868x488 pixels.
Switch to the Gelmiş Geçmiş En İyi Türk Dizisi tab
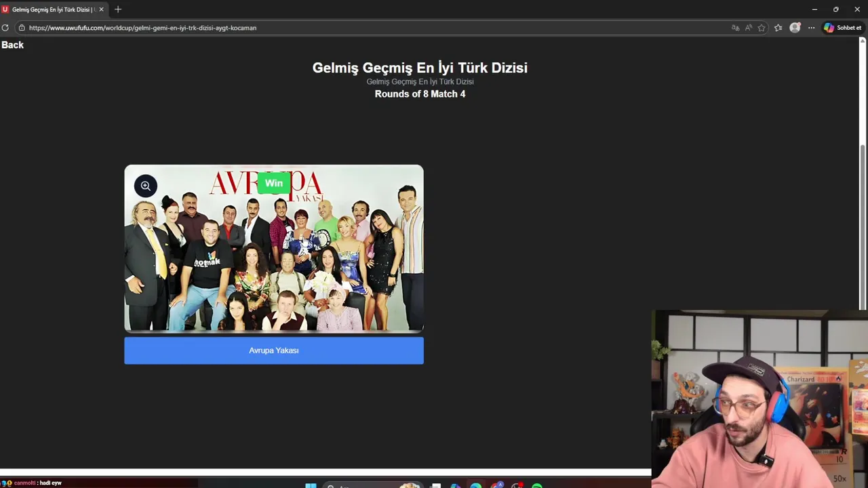tap(53, 9)
